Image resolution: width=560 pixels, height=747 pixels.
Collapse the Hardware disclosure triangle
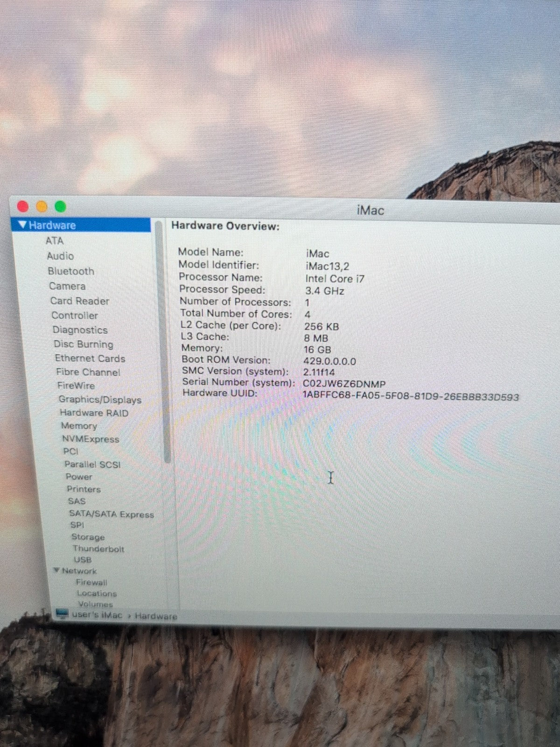pyautogui.click(x=22, y=225)
